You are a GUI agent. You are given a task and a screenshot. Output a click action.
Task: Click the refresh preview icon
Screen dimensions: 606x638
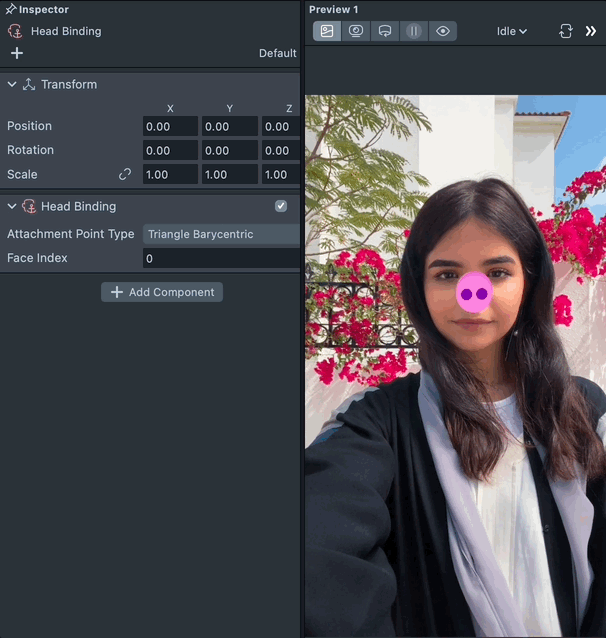[x=566, y=31]
